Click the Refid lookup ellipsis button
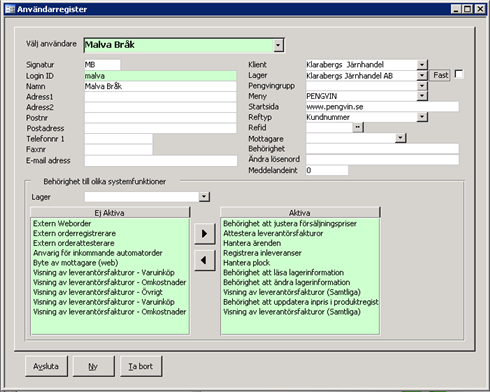The image size is (490, 392). [358, 127]
